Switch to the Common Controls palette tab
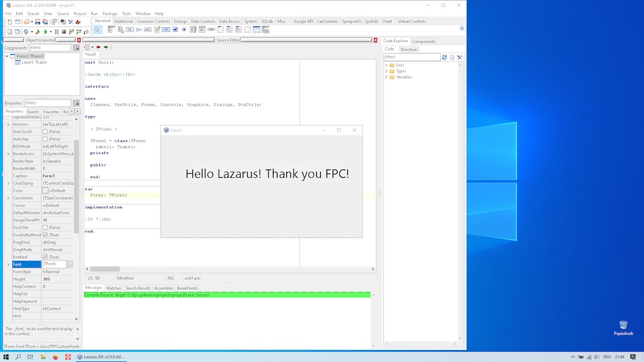 (x=153, y=21)
